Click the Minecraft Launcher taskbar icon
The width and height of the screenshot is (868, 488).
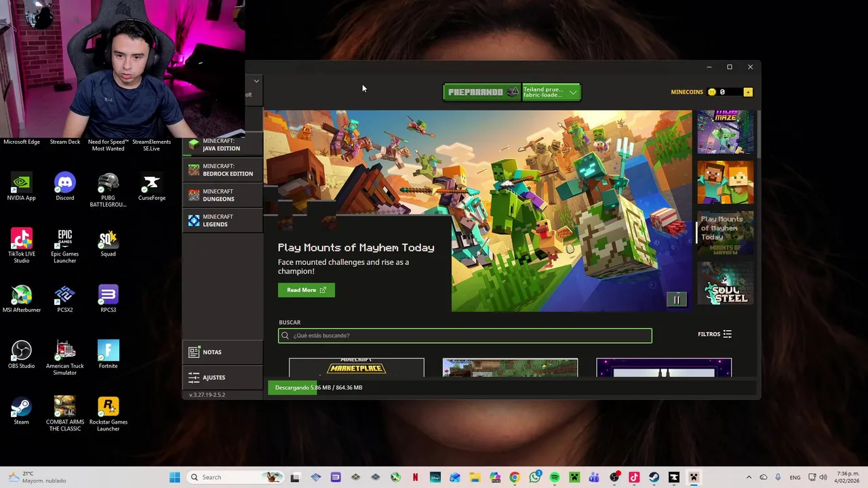click(x=693, y=477)
